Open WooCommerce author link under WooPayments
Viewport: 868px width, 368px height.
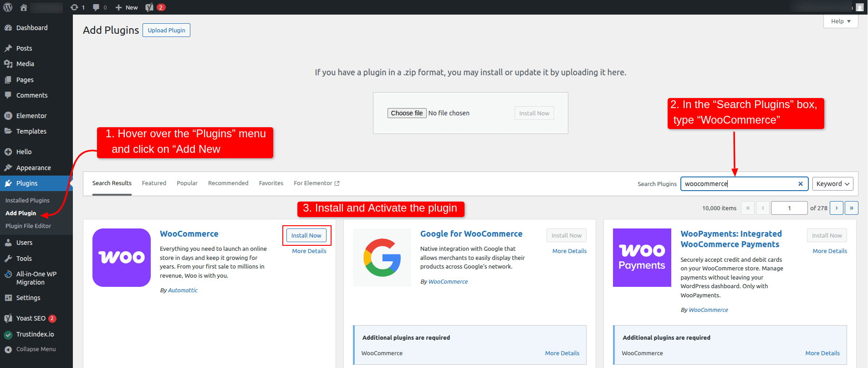tap(708, 310)
